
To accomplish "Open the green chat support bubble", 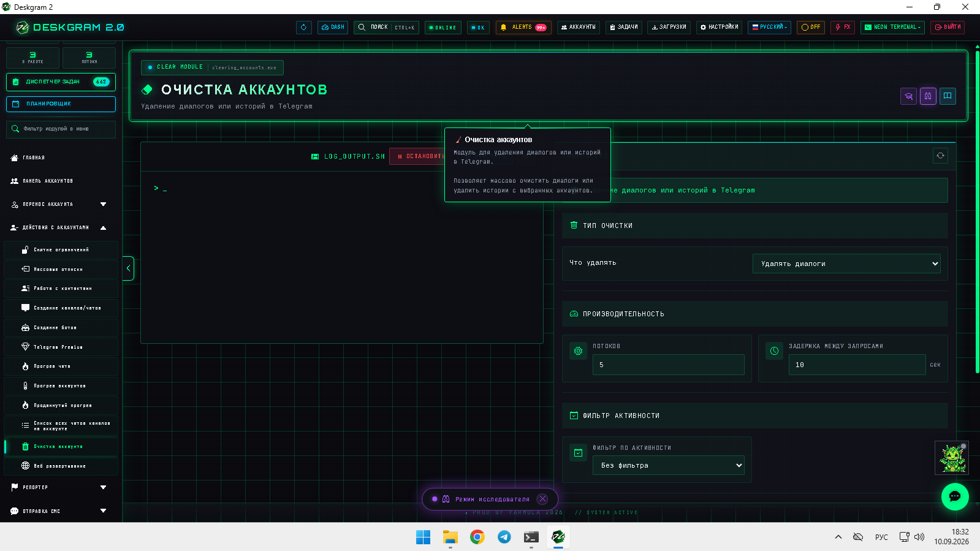I will click(954, 496).
